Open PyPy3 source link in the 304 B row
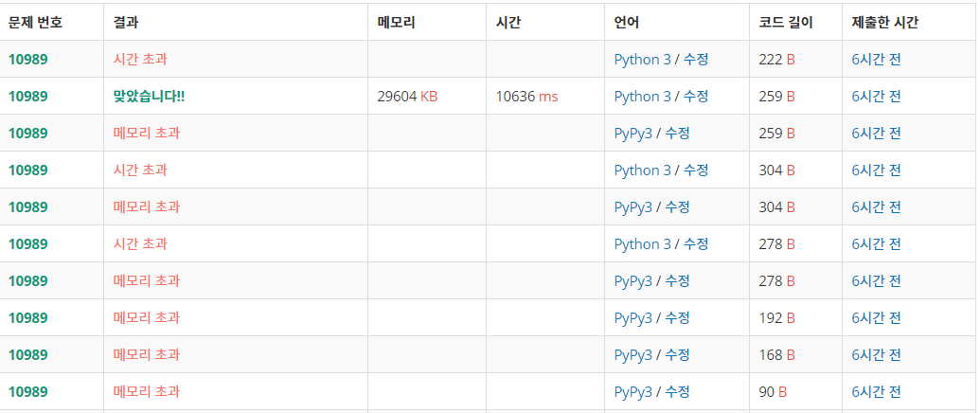The height and width of the screenshot is (413, 980). (x=633, y=206)
